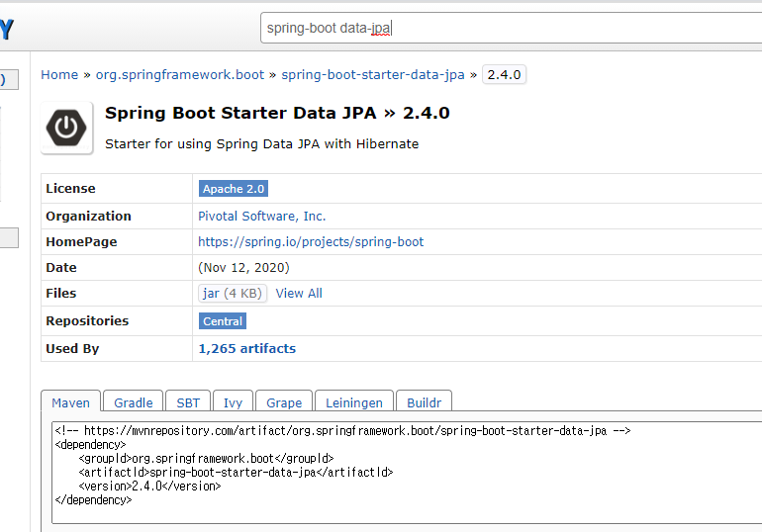Screen dimensions: 762x532
Task: Click inside the Maven dependency snippet box
Action: point(407,473)
